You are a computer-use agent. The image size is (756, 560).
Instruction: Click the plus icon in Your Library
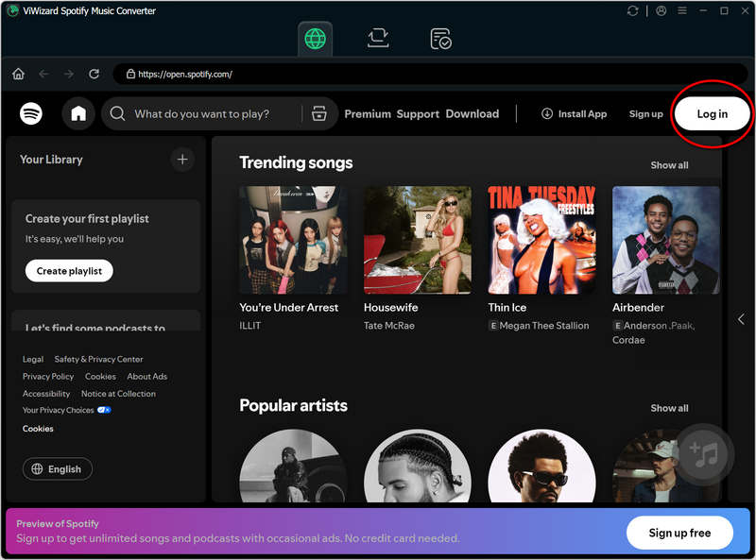pos(182,160)
